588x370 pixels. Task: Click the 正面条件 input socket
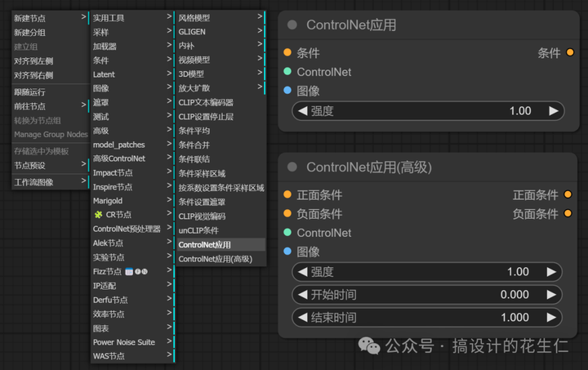click(x=287, y=194)
